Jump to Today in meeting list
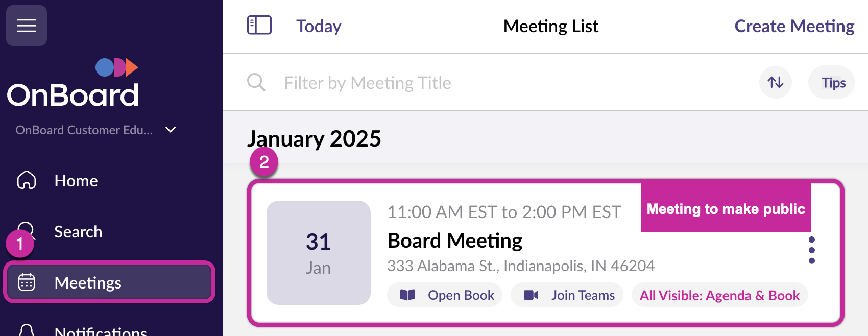This screenshot has height=336, width=868. pyautogui.click(x=319, y=26)
